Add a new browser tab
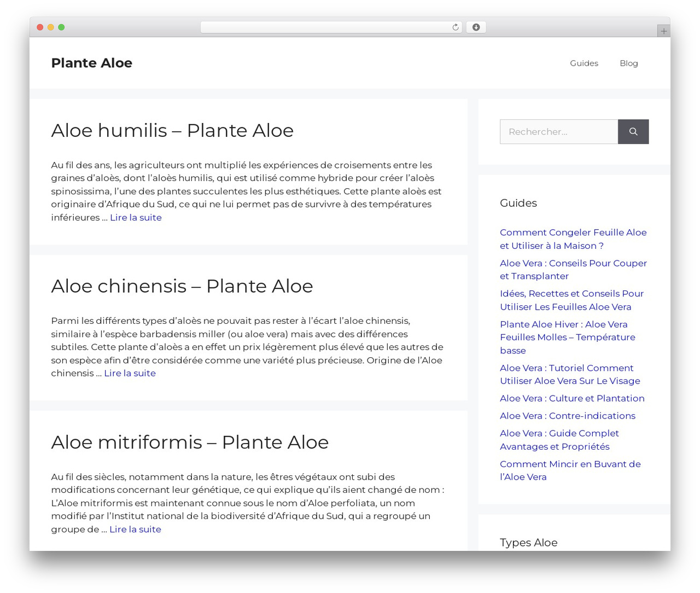 point(663,31)
